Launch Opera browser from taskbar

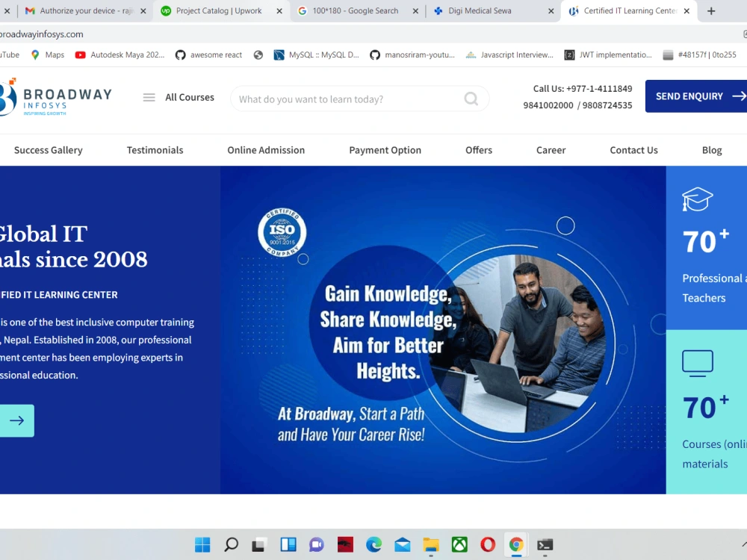pos(488,544)
